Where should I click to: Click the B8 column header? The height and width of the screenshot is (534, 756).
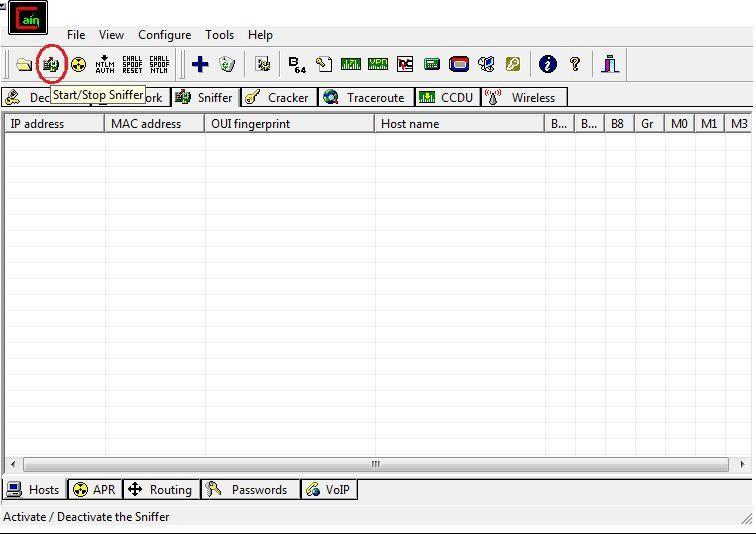point(619,124)
